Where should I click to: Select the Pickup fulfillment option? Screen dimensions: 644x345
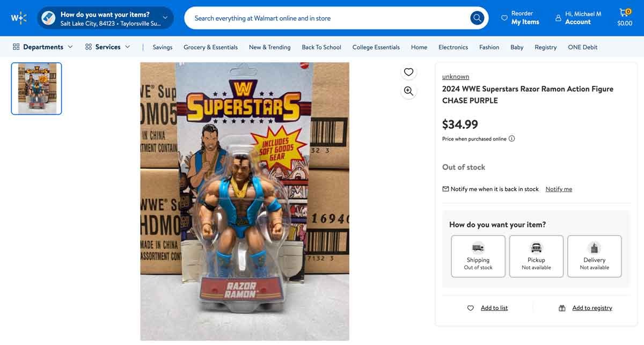[x=536, y=256]
